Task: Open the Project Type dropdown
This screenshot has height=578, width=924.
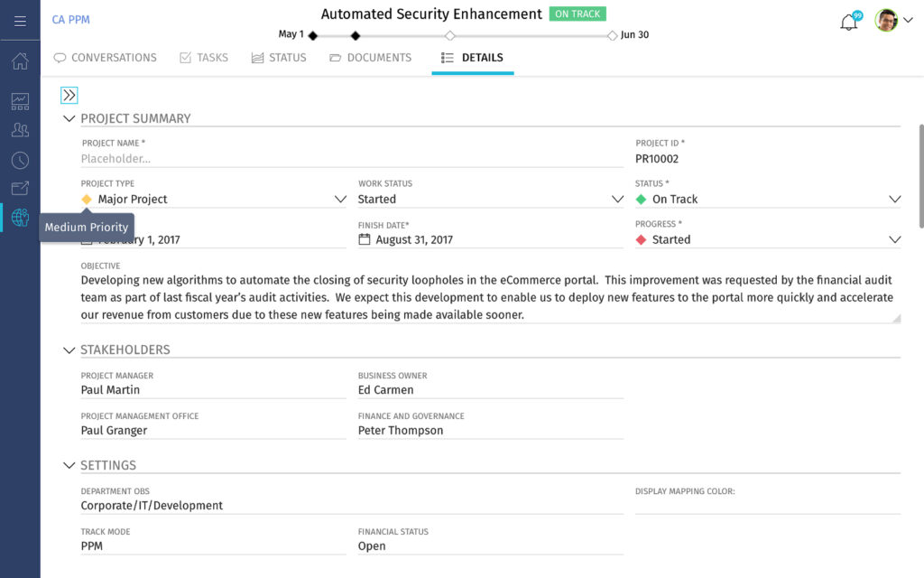Action: (x=340, y=200)
